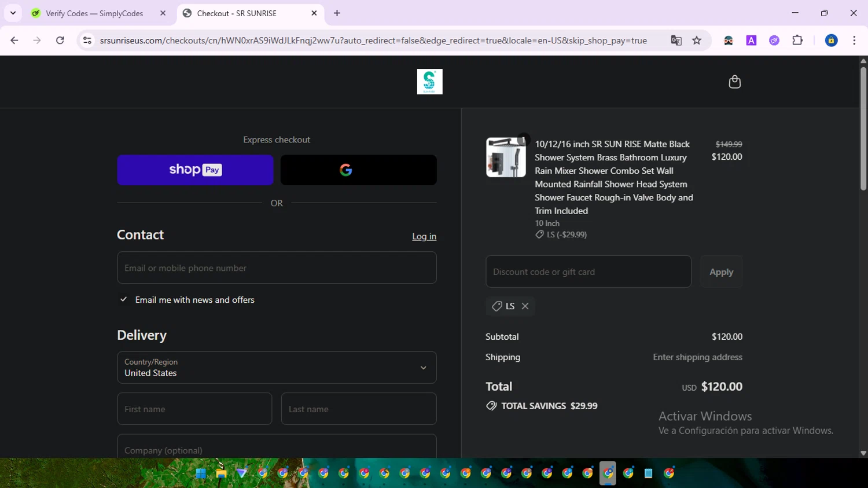The height and width of the screenshot is (488, 868).
Task: Open the purple A extension icon
Action: pyautogui.click(x=751, y=41)
